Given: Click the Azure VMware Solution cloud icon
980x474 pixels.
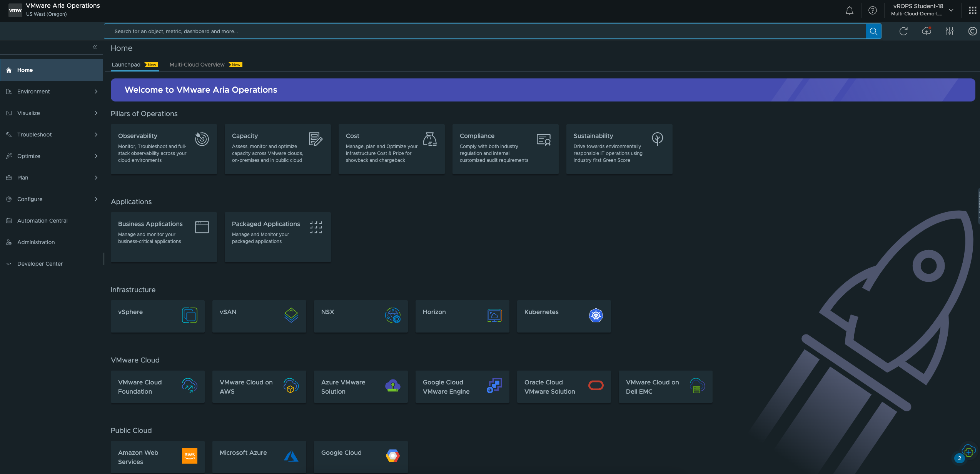Looking at the screenshot, I should (x=392, y=386).
